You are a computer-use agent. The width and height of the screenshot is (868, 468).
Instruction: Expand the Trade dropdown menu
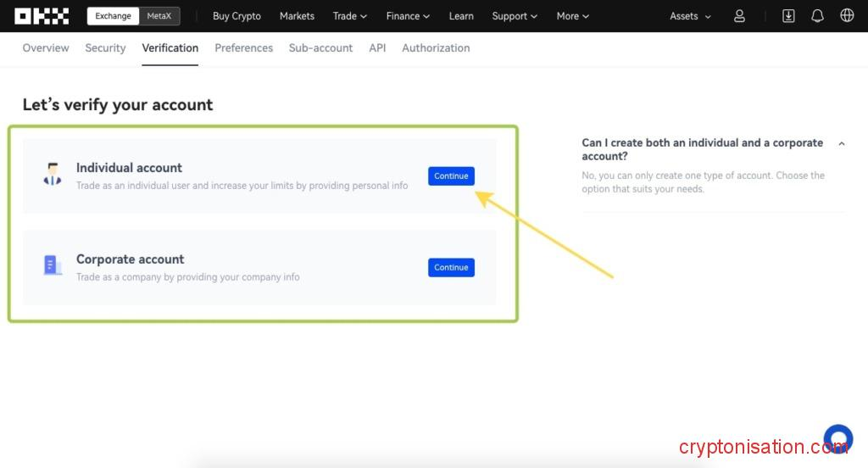pyautogui.click(x=349, y=16)
